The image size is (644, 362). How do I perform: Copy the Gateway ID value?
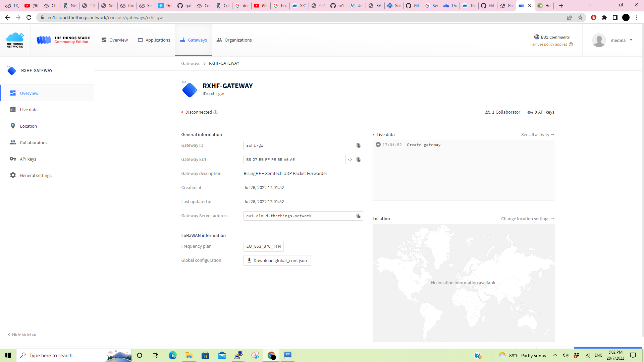click(x=359, y=145)
